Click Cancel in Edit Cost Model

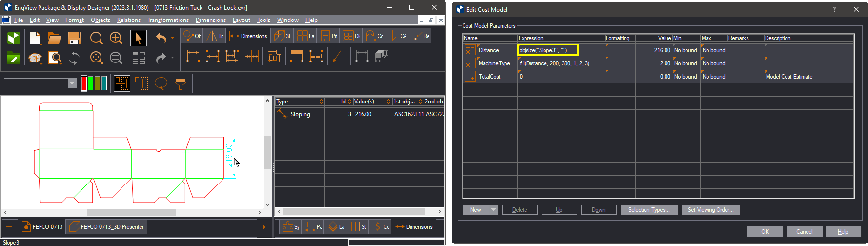click(x=805, y=232)
